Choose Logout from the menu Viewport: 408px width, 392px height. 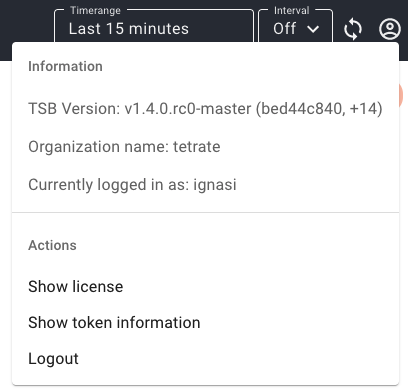[205, 359]
